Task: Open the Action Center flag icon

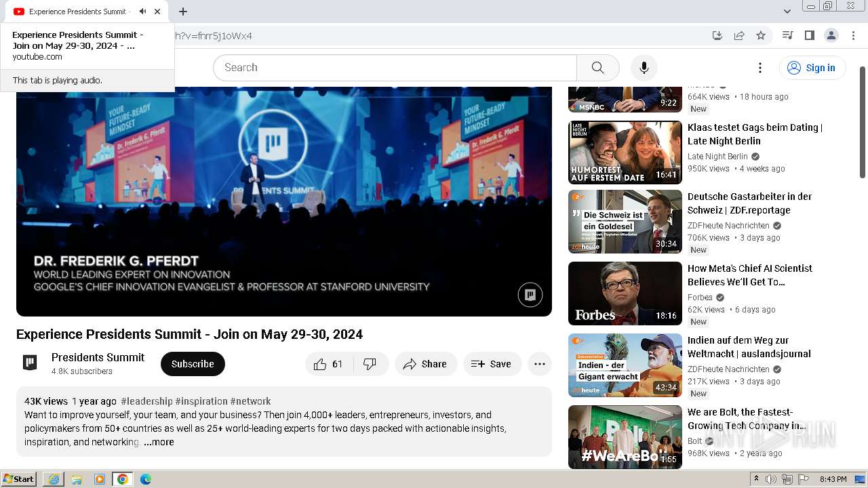Action: 804,479
